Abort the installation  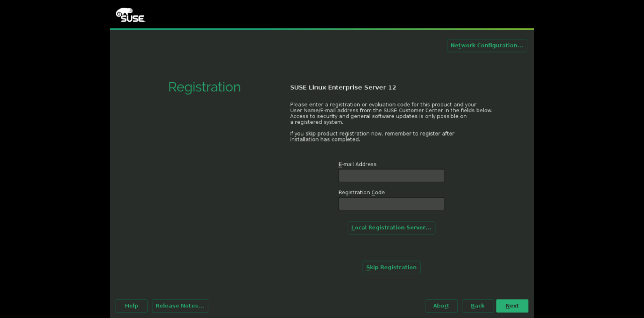point(441,306)
